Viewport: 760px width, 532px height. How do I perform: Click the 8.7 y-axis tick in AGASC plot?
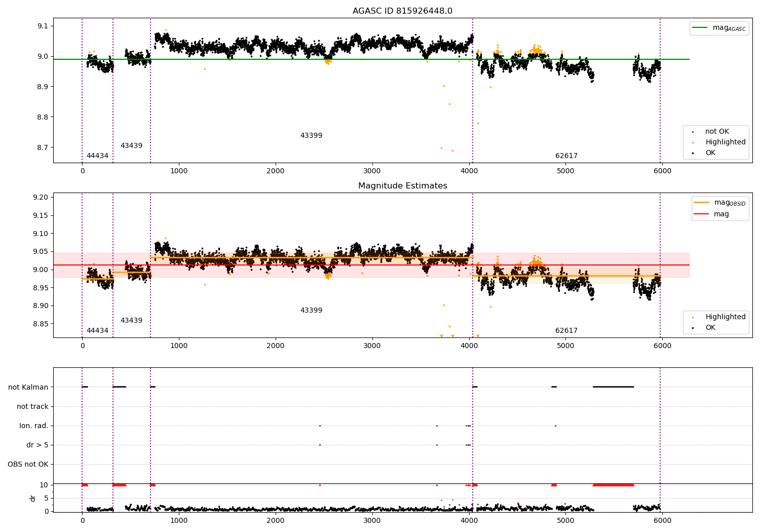point(43,148)
